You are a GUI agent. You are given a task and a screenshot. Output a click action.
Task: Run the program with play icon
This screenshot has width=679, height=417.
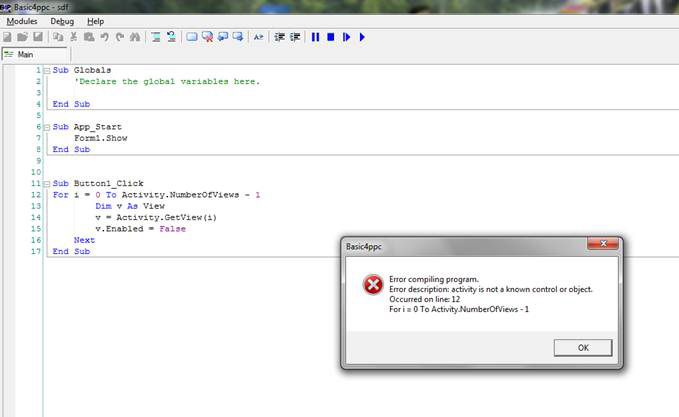(362, 37)
